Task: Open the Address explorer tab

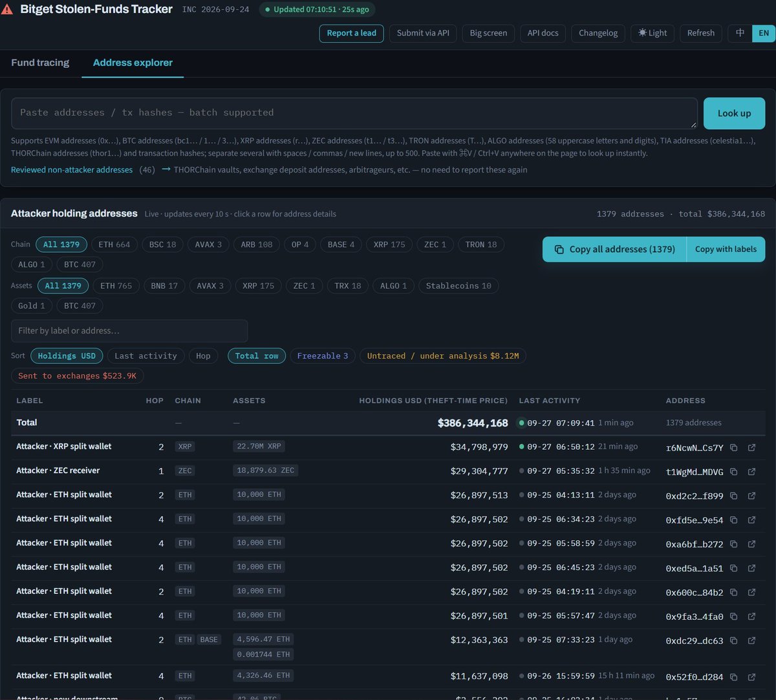Action: coord(133,63)
